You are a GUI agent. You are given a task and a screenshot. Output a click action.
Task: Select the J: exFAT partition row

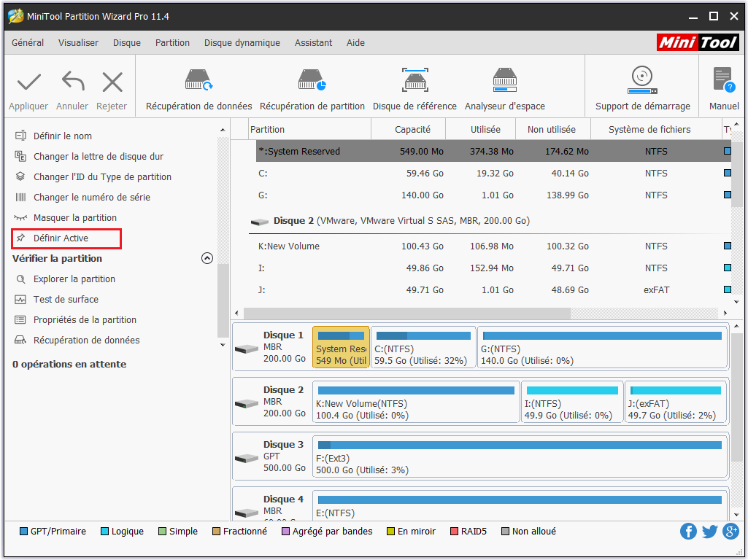(x=493, y=289)
